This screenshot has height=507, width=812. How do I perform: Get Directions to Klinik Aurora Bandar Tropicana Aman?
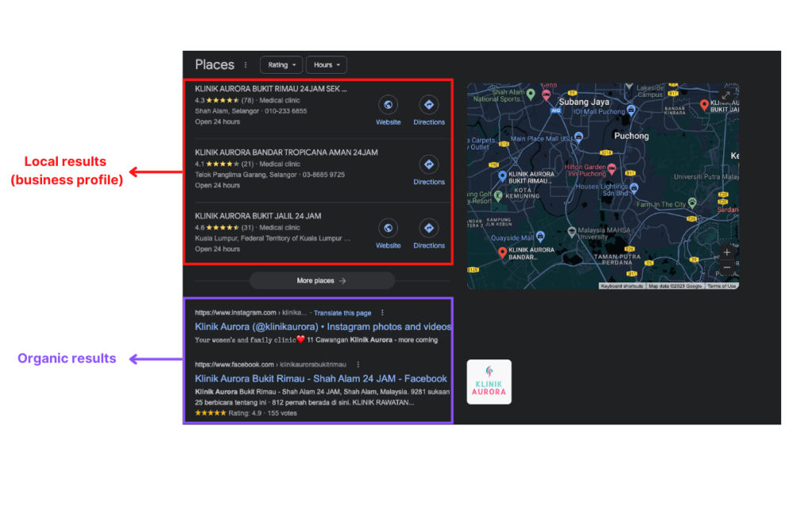coord(429,171)
